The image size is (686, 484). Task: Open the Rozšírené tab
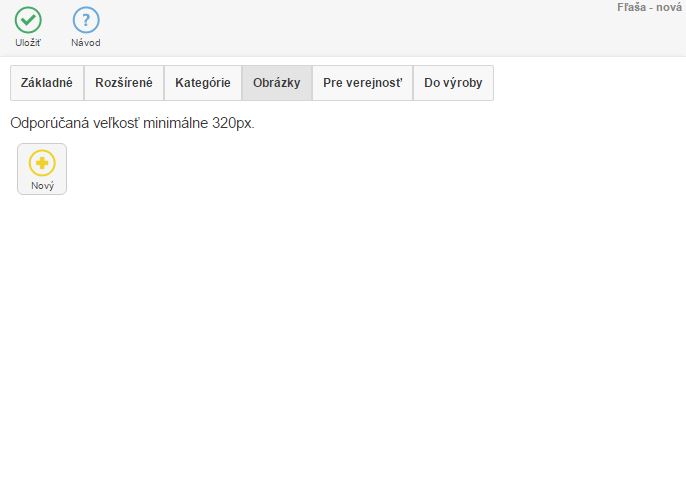[x=124, y=83]
